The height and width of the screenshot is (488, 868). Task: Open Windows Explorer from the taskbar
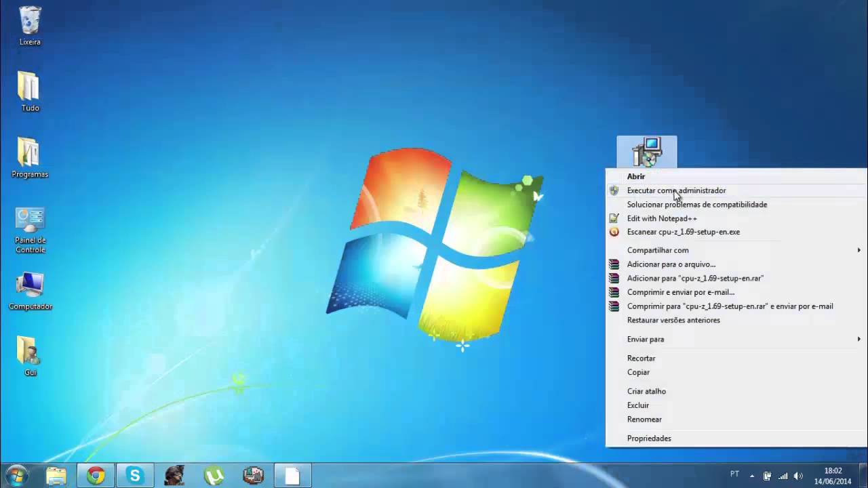pyautogui.click(x=56, y=476)
